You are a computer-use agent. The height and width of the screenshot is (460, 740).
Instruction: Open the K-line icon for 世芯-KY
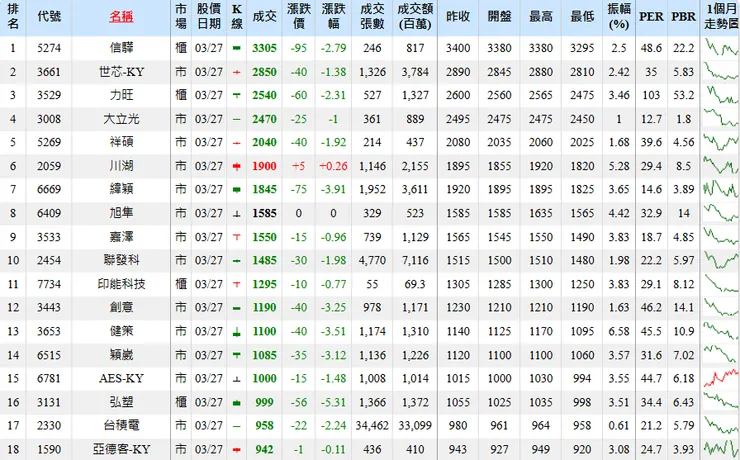point(237,72)
